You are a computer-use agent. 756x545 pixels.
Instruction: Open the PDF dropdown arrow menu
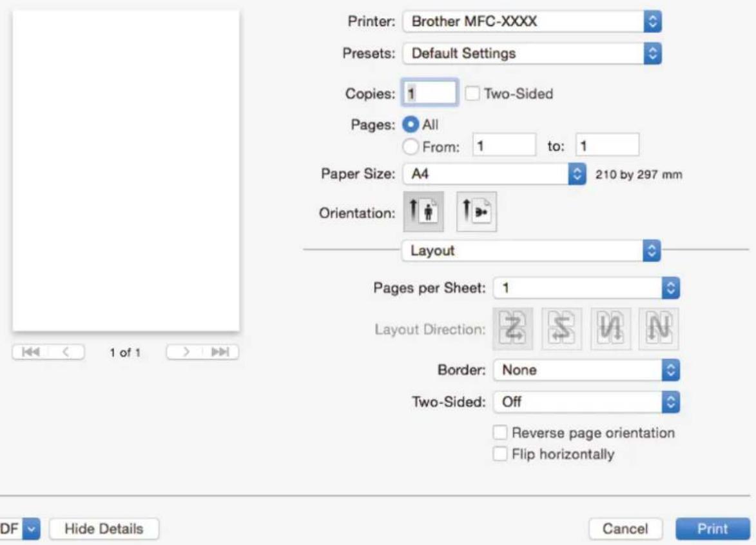click(31, 529)
